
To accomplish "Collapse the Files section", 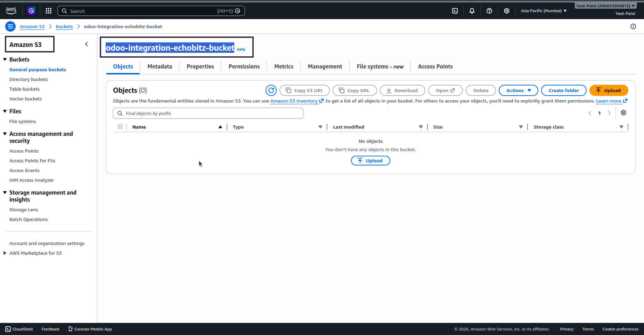I will [5, 111].
